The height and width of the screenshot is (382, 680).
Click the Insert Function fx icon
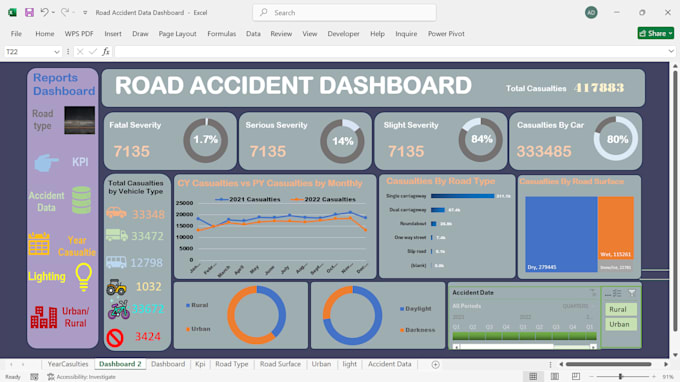click(106, 52)
